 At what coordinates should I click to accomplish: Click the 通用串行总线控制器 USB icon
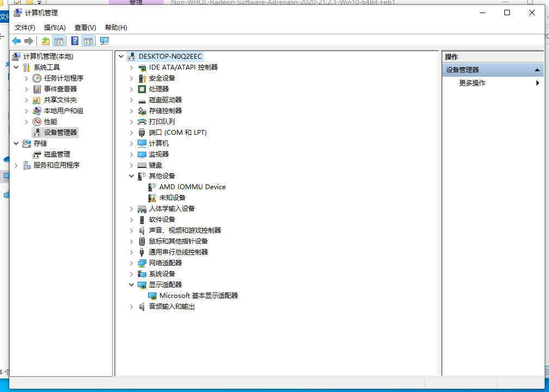pos(142,252)
